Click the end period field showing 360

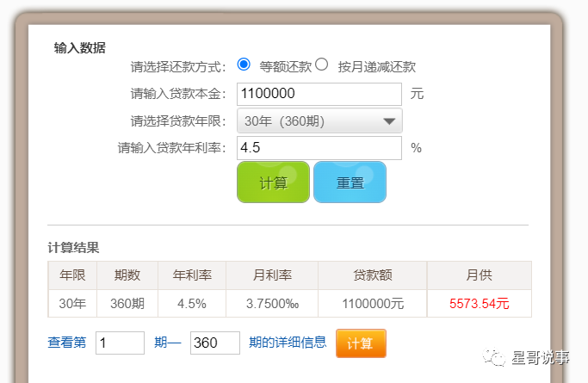215,343
